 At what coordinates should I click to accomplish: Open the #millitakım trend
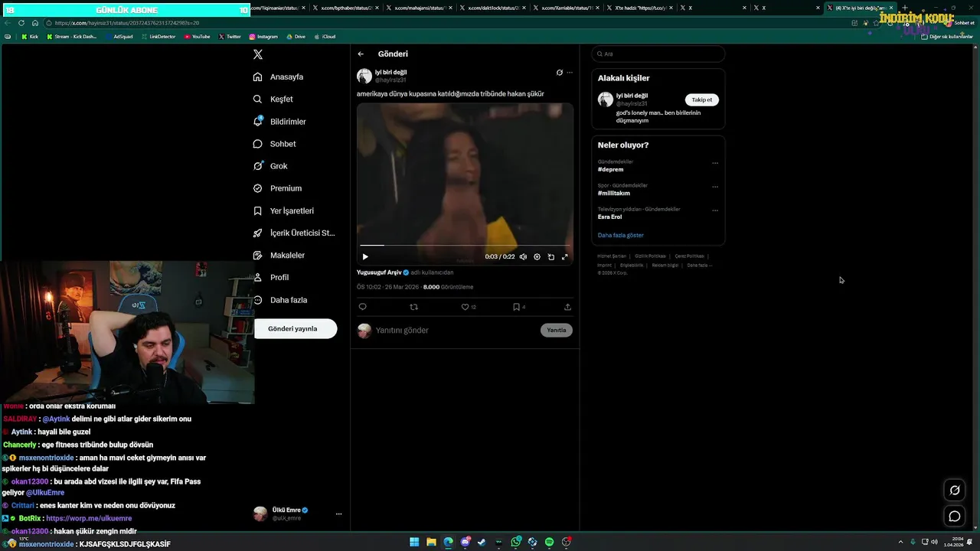click(x=614, y=194)
